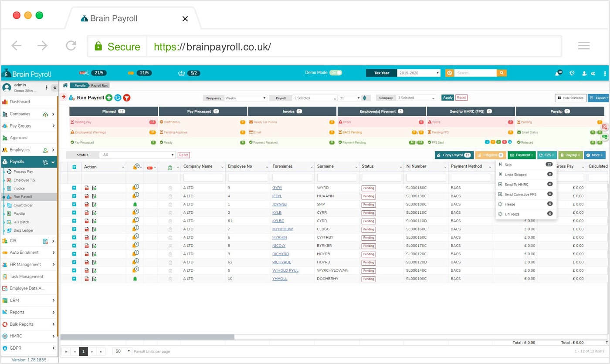Image resolution: width=610 pixels, height=364 pixels.
Task: Open the admin three-dot options menu
Action: point(47,88)
